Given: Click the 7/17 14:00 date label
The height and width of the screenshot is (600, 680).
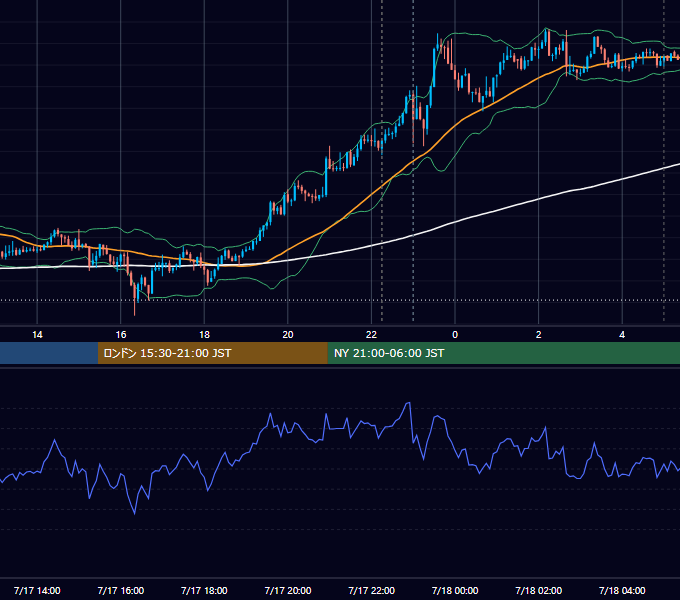Looking at the screenshot, I should [37, 590].
